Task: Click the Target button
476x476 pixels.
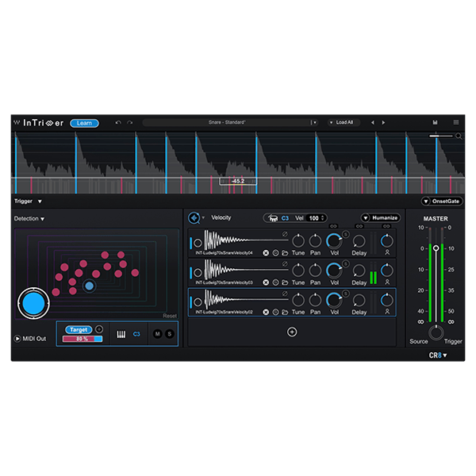Action: [x=79, y=329]
